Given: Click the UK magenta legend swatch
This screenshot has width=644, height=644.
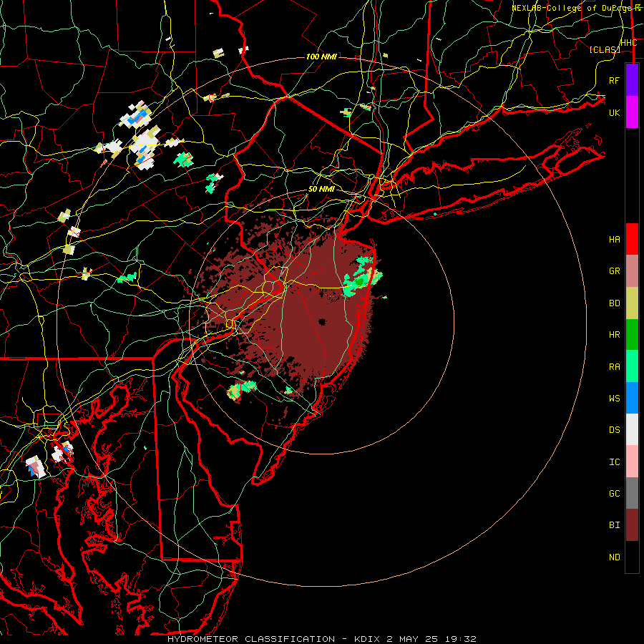Looking at the screenshot, I should point(632,112).
